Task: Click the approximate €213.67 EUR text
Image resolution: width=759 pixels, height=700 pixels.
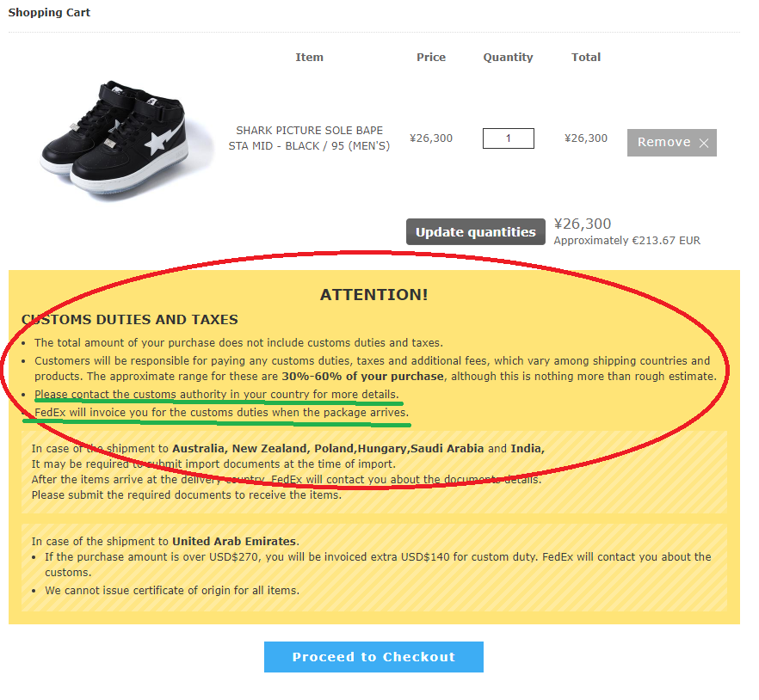Action: (626, 241)
